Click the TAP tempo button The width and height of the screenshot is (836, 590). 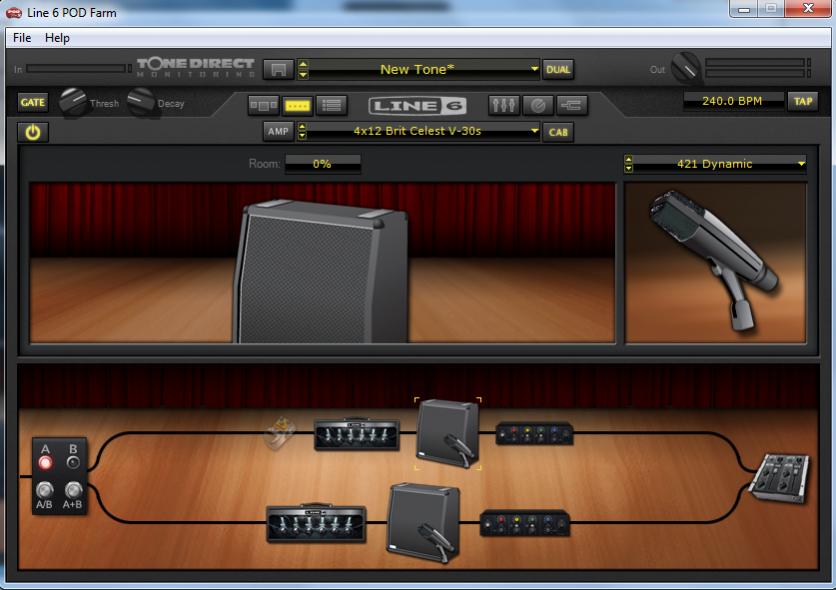pos(802,101)
